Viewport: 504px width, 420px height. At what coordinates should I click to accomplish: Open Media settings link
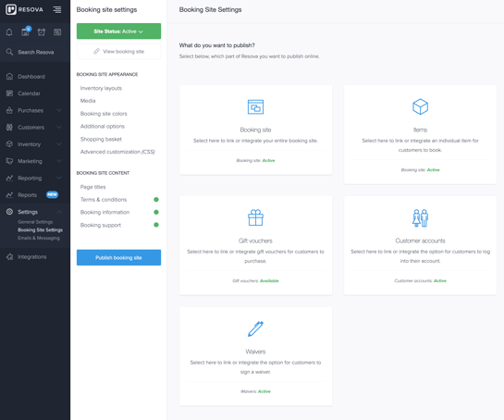point(88,101)
